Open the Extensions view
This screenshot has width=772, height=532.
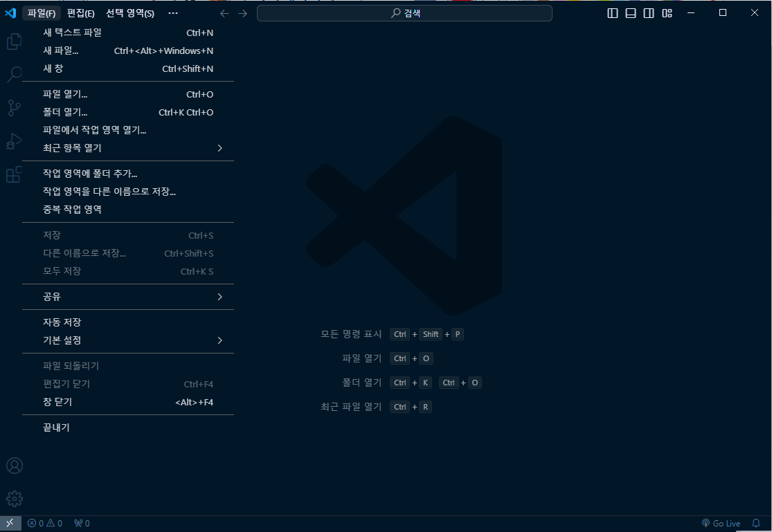[x=15, y=174]
